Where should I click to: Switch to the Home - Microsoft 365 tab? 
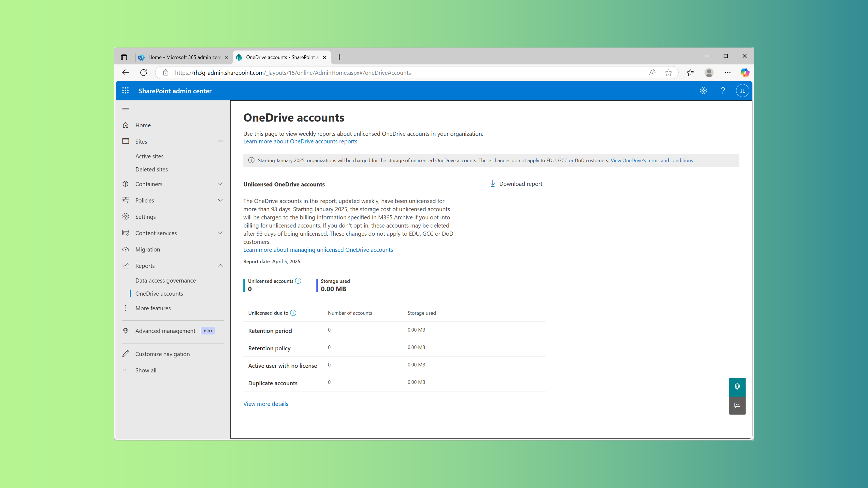click(182, 57)
